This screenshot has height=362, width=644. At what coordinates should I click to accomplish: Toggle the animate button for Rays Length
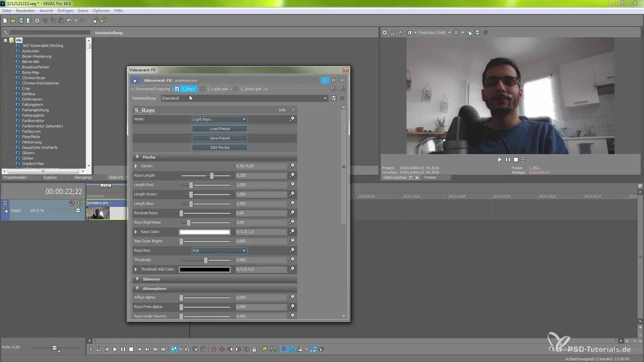(292, 175)
